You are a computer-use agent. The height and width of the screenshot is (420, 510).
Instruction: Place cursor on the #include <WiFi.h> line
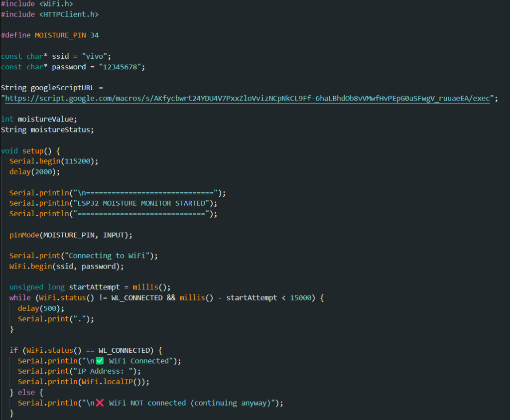[37, 4]
